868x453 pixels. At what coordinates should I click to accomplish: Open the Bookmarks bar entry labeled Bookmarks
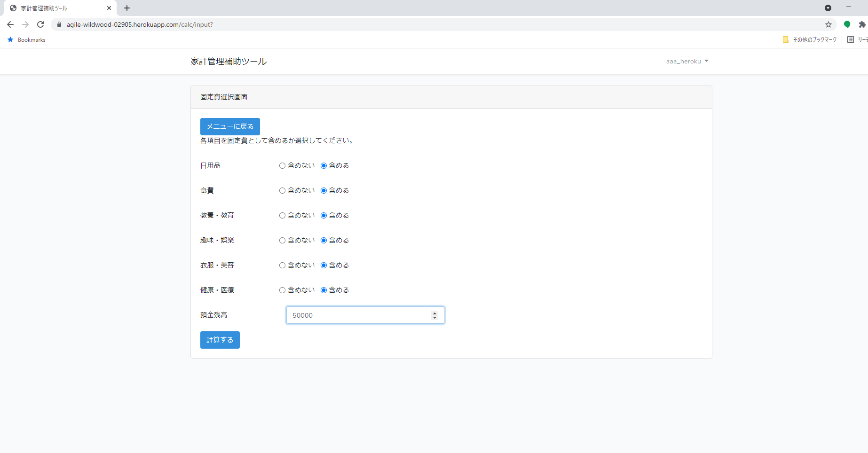click(26, 39)
